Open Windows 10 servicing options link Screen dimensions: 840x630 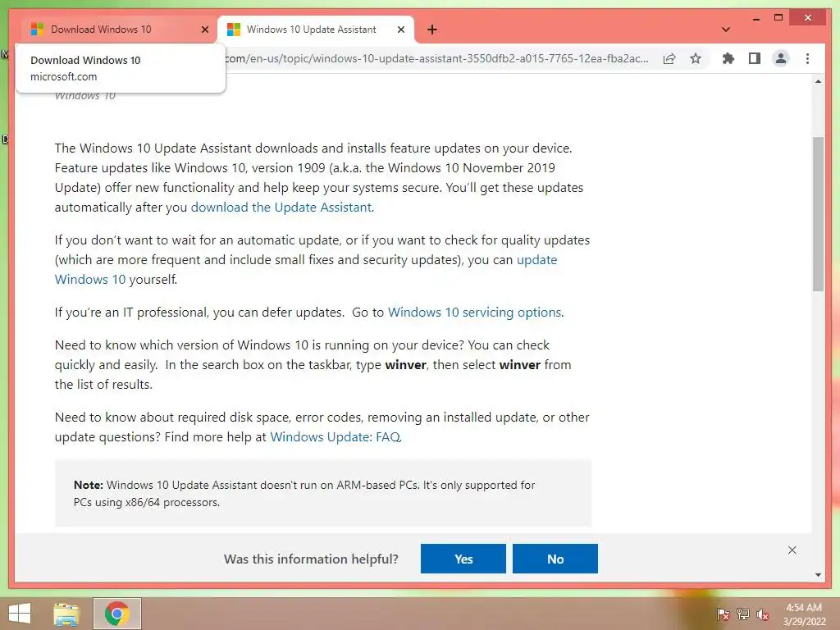(475, 313)
